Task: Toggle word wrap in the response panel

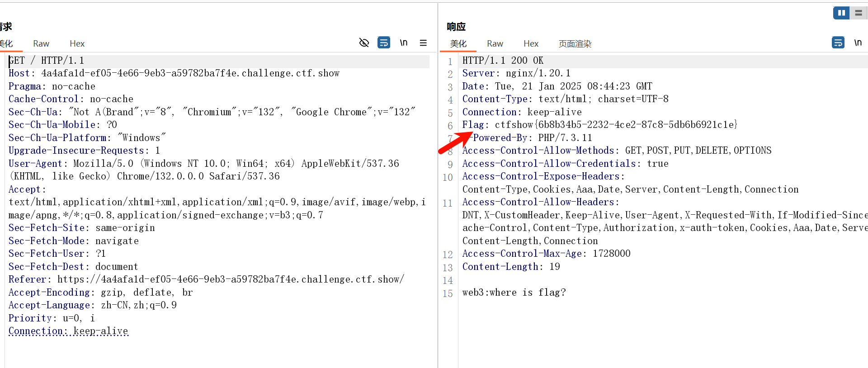Action: [838, 43]
